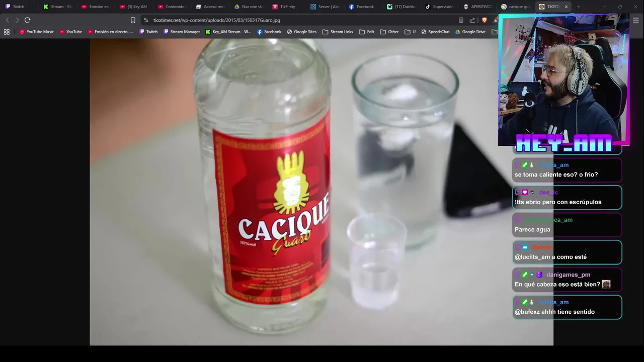Switch to the Supervisión TikTok tab
Viewport: 644px width, 362px height.
point(439,7)
